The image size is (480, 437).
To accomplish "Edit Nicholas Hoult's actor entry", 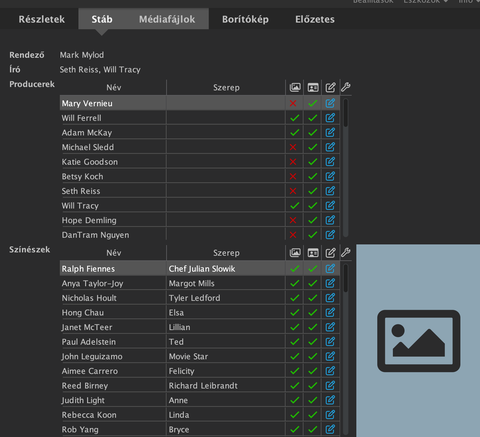I will [x=330, y=298].
